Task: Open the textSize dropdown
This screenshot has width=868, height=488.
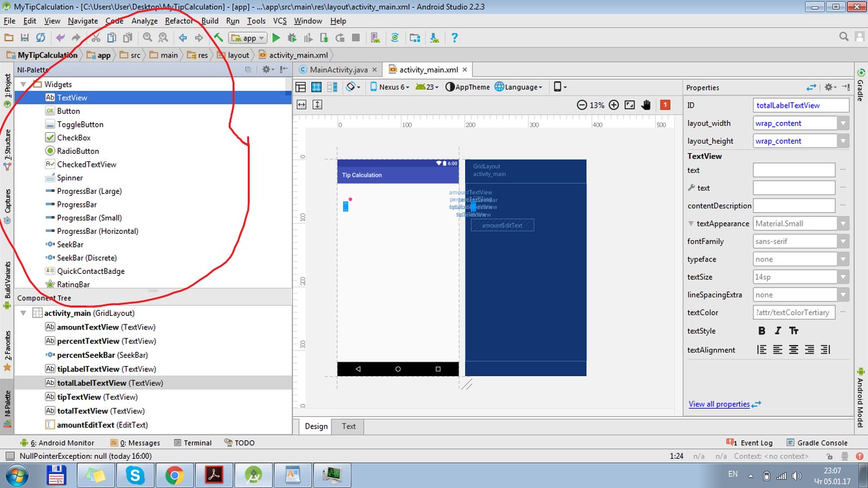Action: pyautogui.click(x=843, y=277)
